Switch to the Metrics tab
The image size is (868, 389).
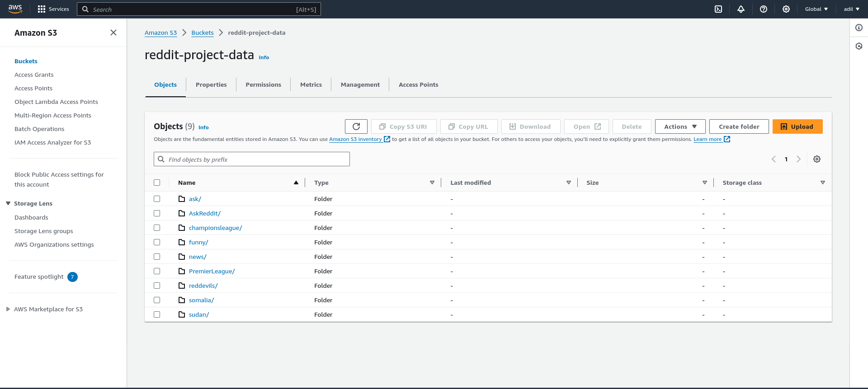point(311,84)
